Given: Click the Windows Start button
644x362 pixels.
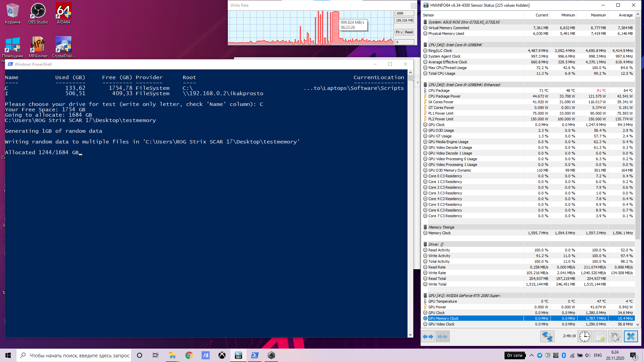Looking at the screenshot, I should pyautogui.click(x=8, y=355).
